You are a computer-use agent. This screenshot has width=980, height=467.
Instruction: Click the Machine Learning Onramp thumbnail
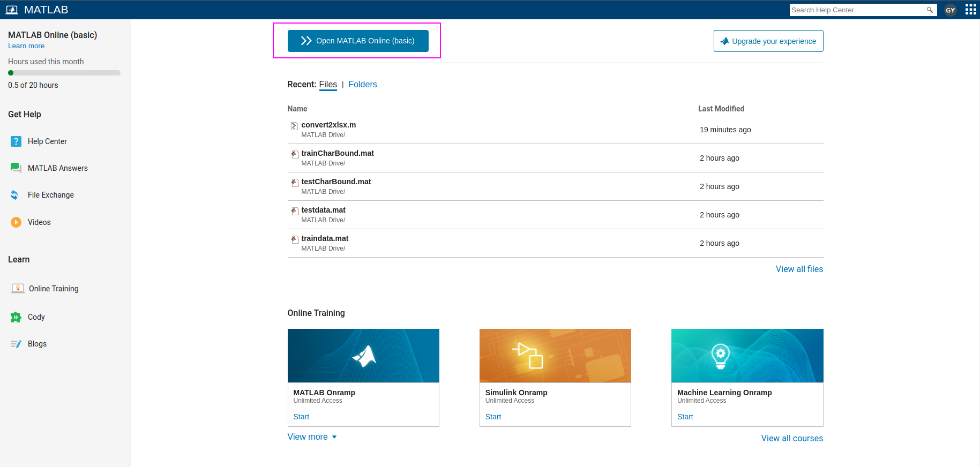pos(747,356)
